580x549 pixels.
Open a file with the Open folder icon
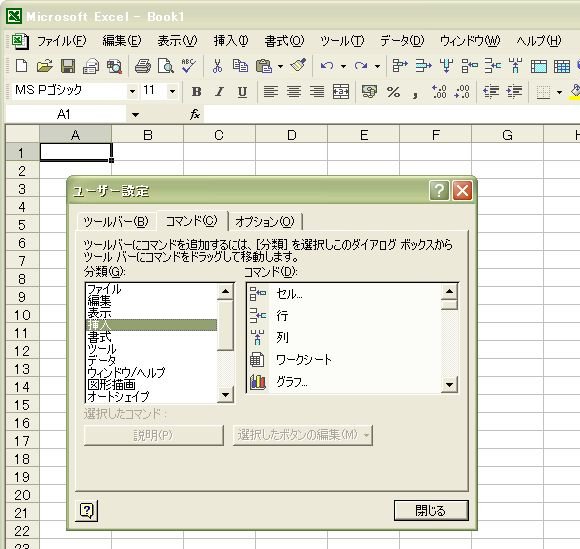[45, 66]
